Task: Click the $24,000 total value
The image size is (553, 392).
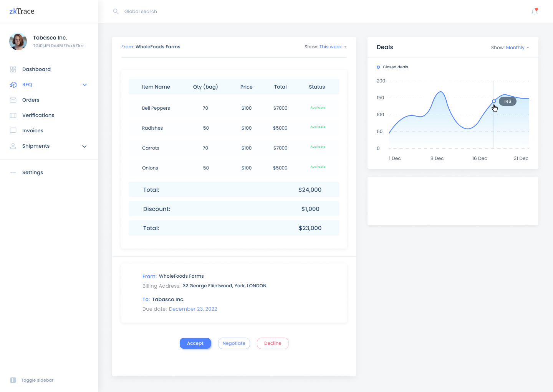Action: coord(310,190)
